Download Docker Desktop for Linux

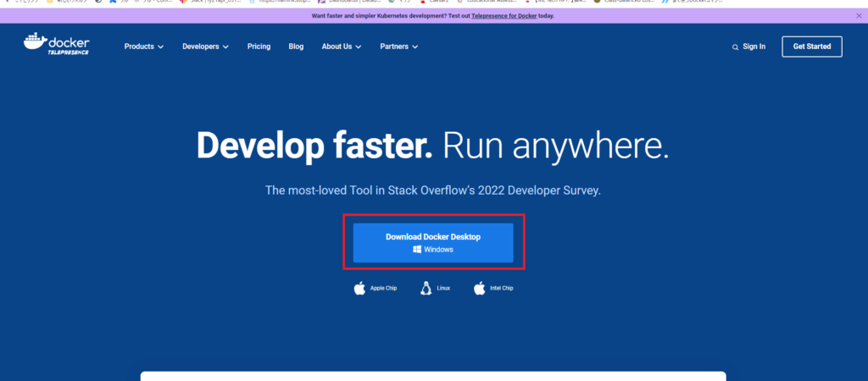coord(435,288)
